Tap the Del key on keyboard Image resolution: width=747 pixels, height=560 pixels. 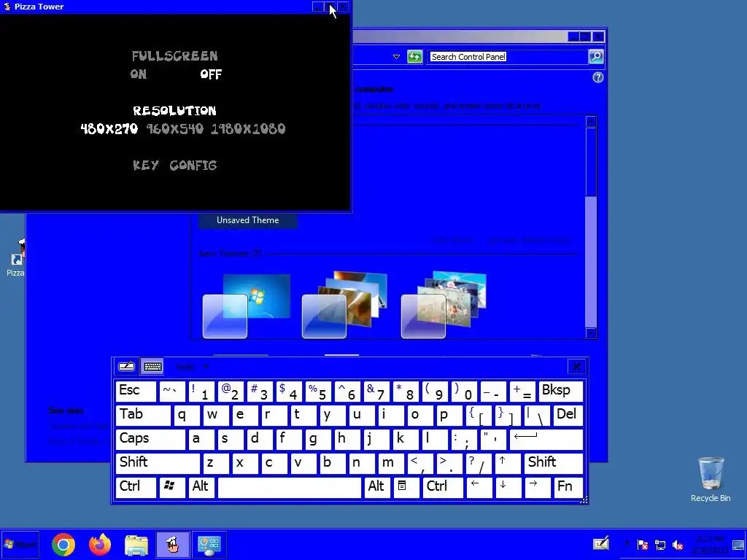pos(568,415)
